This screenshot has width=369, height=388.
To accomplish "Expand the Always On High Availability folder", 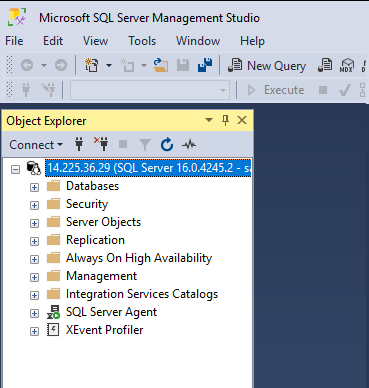I will [34, 259].
